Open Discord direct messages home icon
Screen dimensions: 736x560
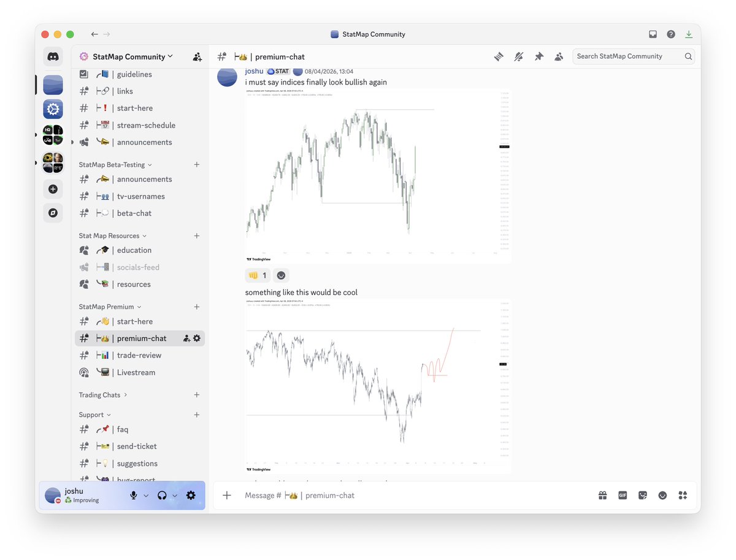(x=53, y=56)
